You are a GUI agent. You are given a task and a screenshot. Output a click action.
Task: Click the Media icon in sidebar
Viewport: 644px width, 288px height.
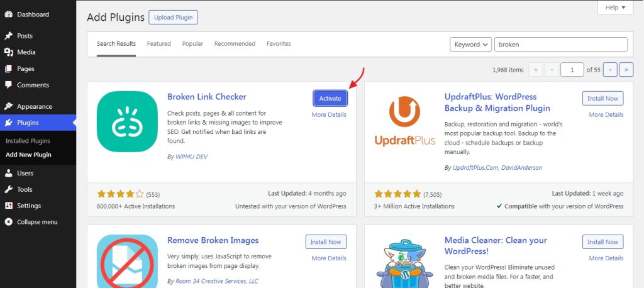pyautogui.click(x=9, y=52)
